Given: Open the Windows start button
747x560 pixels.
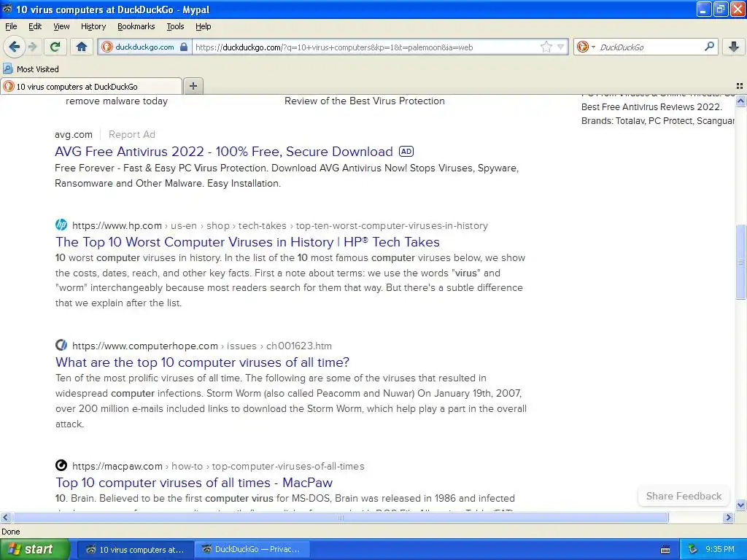Looking at the screenshot, I should 35,549.
